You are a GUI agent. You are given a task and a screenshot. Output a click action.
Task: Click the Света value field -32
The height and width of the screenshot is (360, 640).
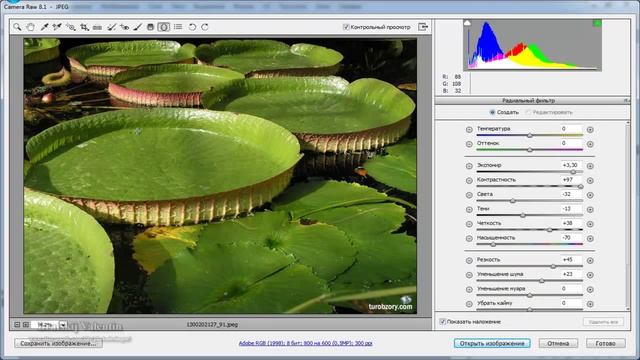(x=571, y=194)
